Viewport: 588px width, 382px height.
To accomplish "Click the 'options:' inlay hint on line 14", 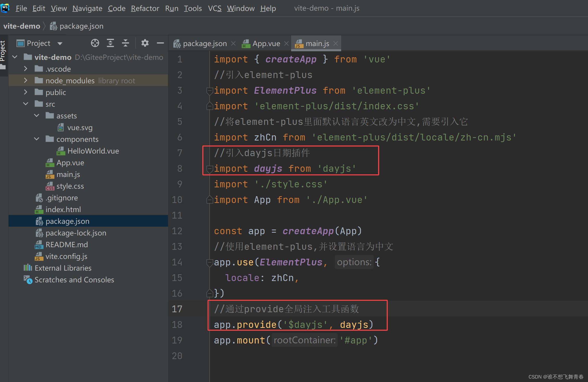I will (x=354, y=262).
